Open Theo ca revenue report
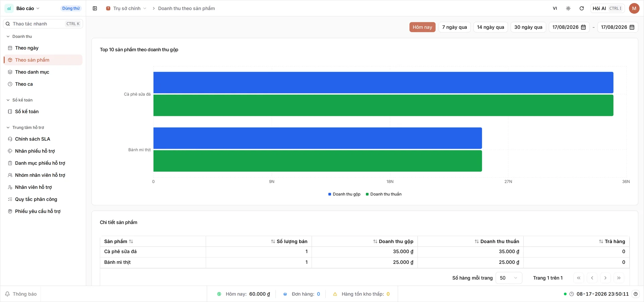The width and height of the screenshot is (644, 302). pos(43,84)
